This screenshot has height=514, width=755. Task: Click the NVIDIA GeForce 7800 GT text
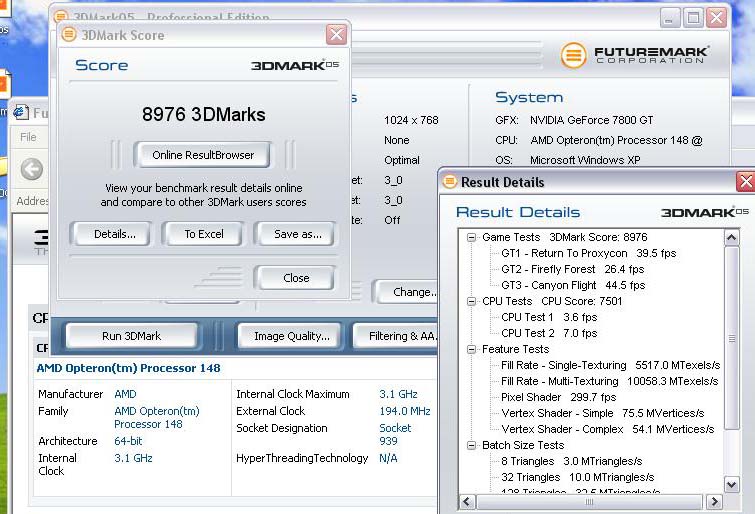tap(591, 120)
